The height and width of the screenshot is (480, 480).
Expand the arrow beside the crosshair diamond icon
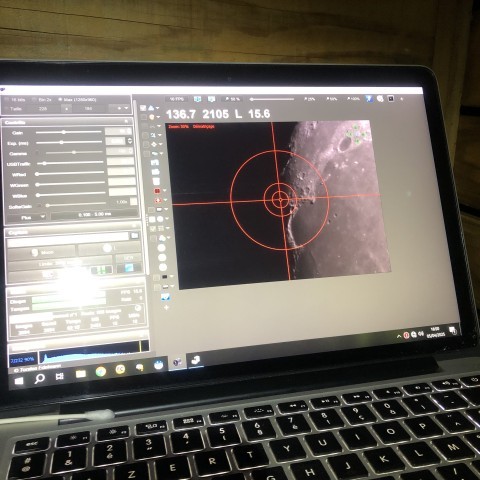(160, 144)
